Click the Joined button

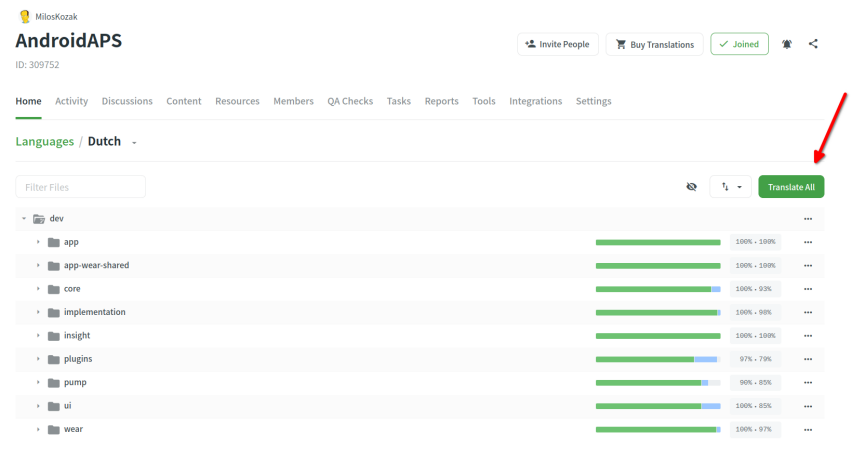click(739, 44)
